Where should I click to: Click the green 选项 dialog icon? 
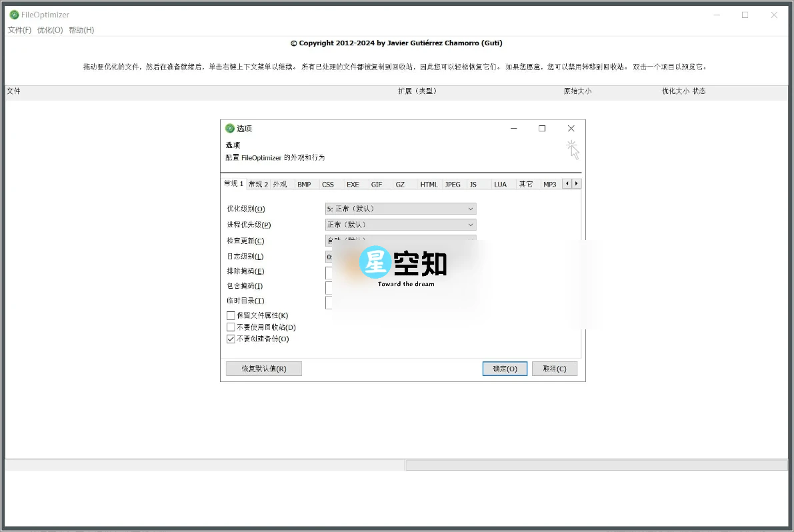coord(231,128)
